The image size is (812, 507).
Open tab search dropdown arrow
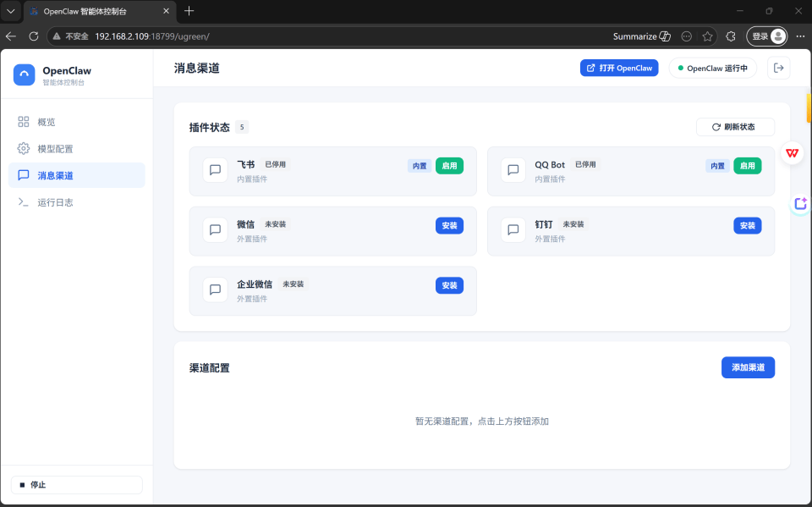click(11, 11)
